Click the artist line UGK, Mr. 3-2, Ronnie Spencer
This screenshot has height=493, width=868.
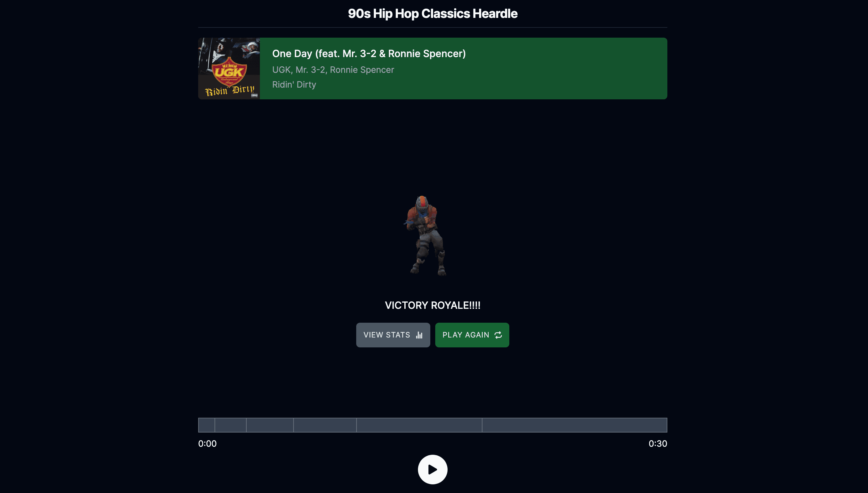[x=333, y=70]
